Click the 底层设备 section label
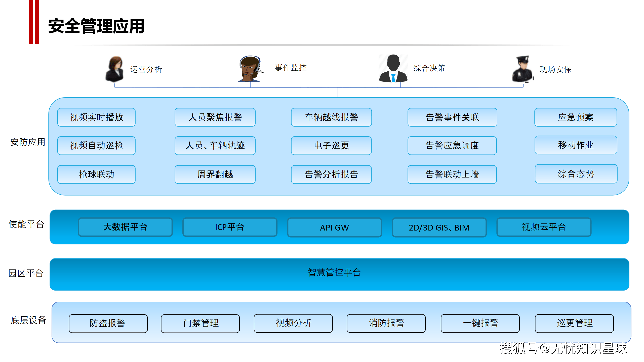Image resolution: width=644 pixels, height=362 pixels. point(28,321)
